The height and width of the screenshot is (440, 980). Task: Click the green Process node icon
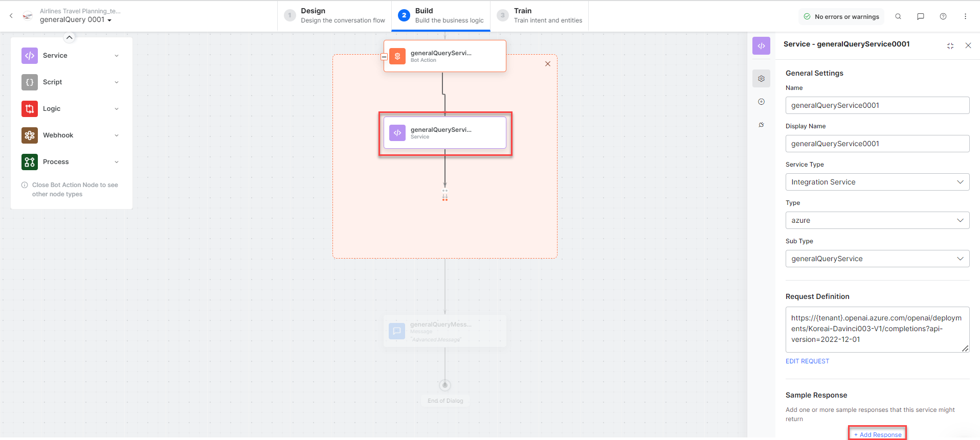pos(30,162)
